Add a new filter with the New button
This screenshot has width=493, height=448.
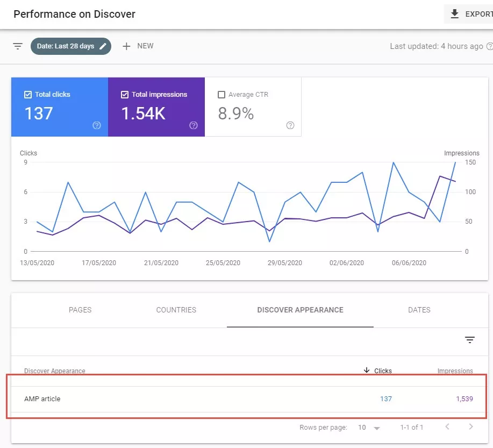click(138, 46)
